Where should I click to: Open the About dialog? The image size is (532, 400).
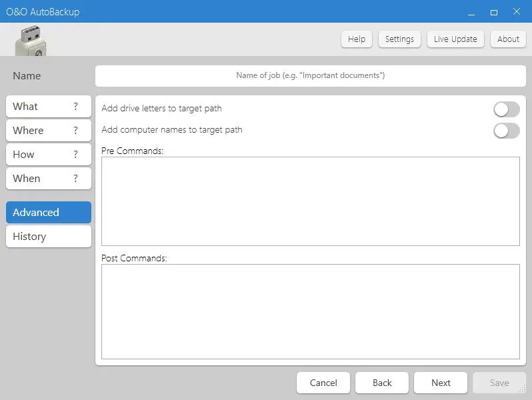[x=508, y=39]
